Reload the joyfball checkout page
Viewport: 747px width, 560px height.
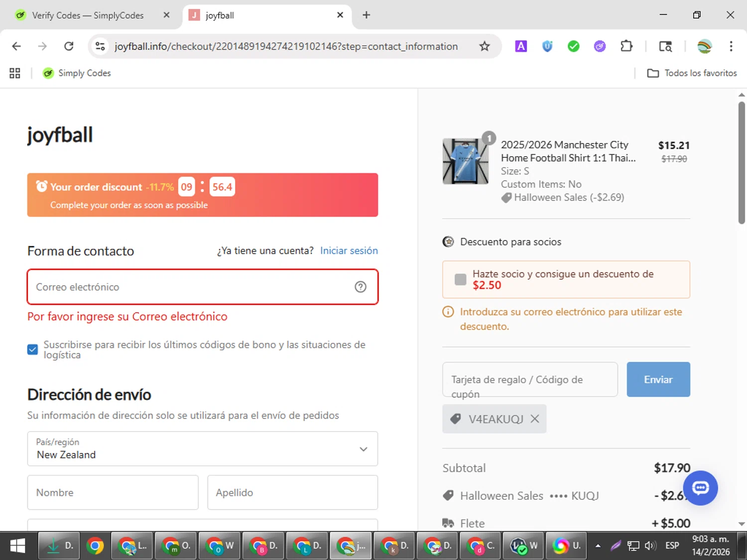(x=69, y=46)
